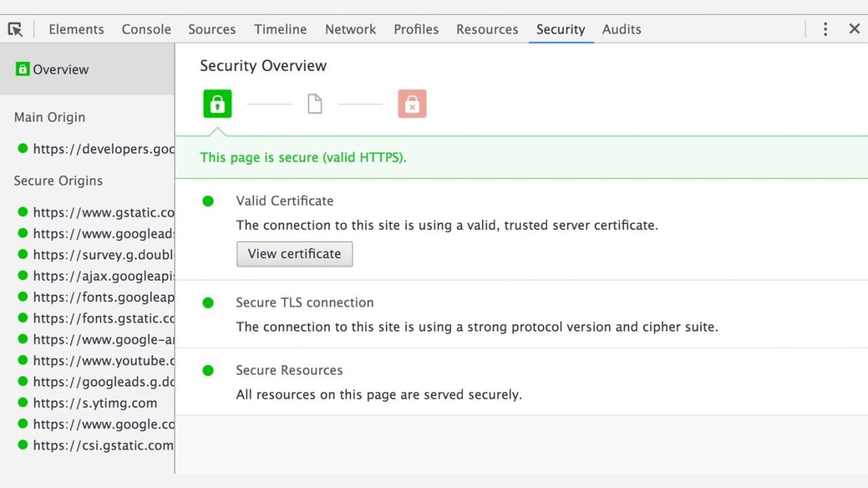Image resolution: width=868 pixels, height=488 pixels.
Task: Select the ajax.googleapis origin entry
Action: click(x=102, y=276)
